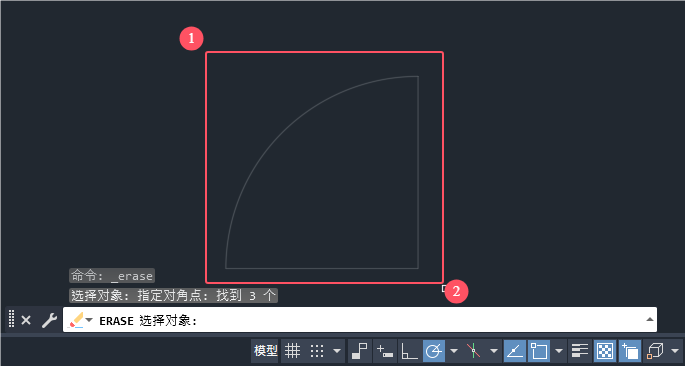Image resolution: width=685 pixels, height=366 pixels.
Task: Expand command history with up arrow
Action: (x=650, y=319)
